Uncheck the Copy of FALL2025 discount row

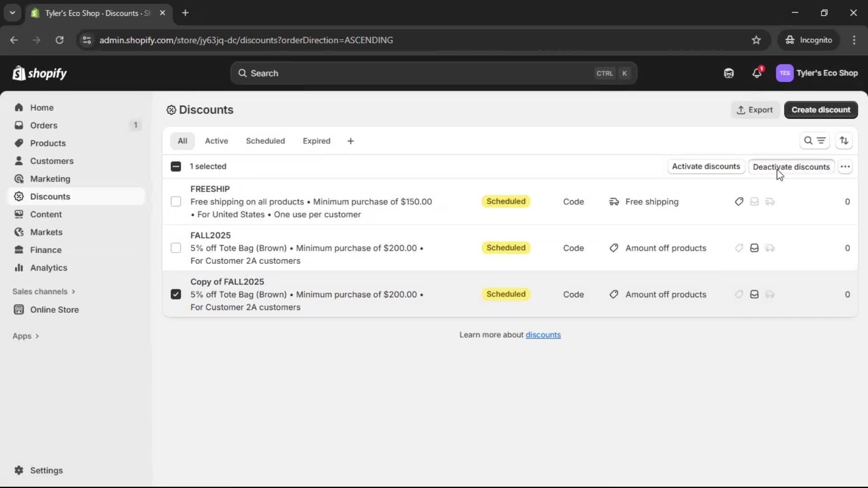point(176,294)
